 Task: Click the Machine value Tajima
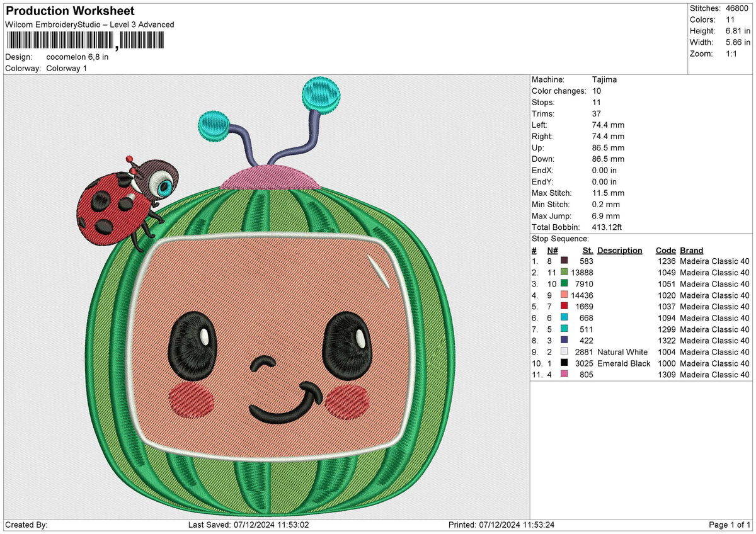click(605, 79)
